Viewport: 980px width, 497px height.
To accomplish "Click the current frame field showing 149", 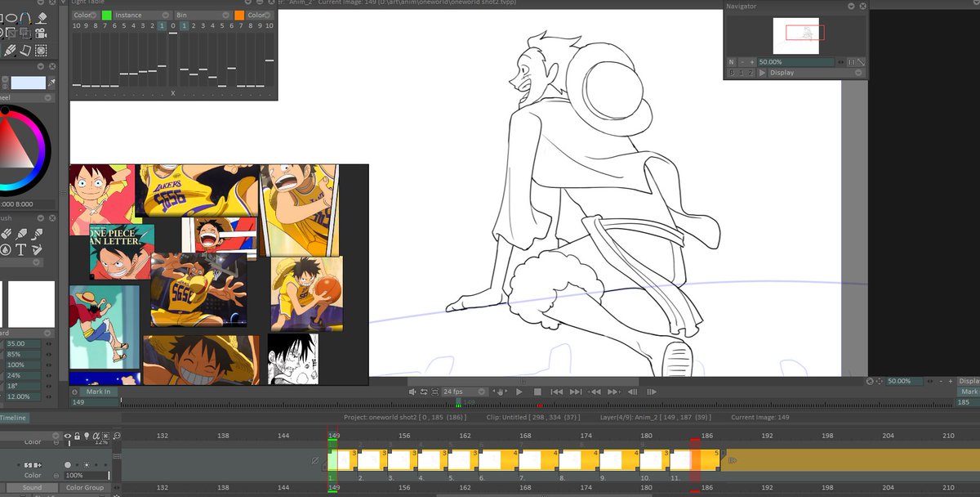I will (x=95, y=402).
